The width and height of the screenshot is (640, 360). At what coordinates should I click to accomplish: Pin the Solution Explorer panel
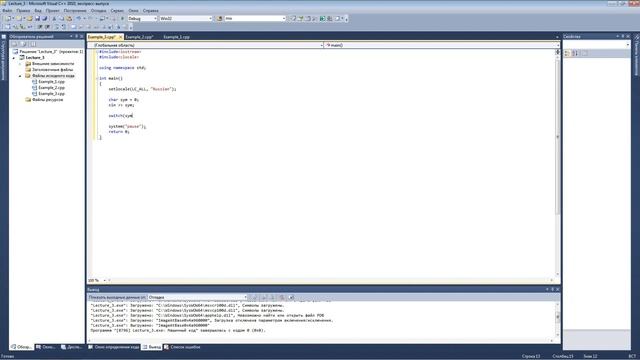pos(76,36)
